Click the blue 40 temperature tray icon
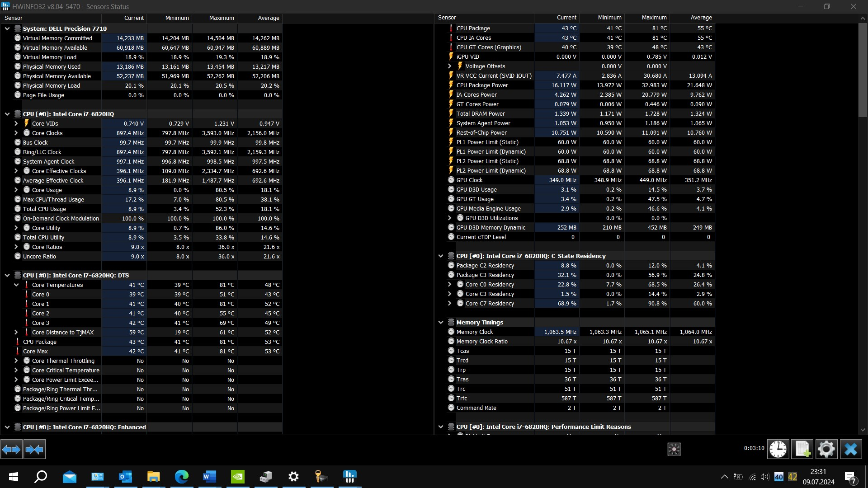 point(778,477)
